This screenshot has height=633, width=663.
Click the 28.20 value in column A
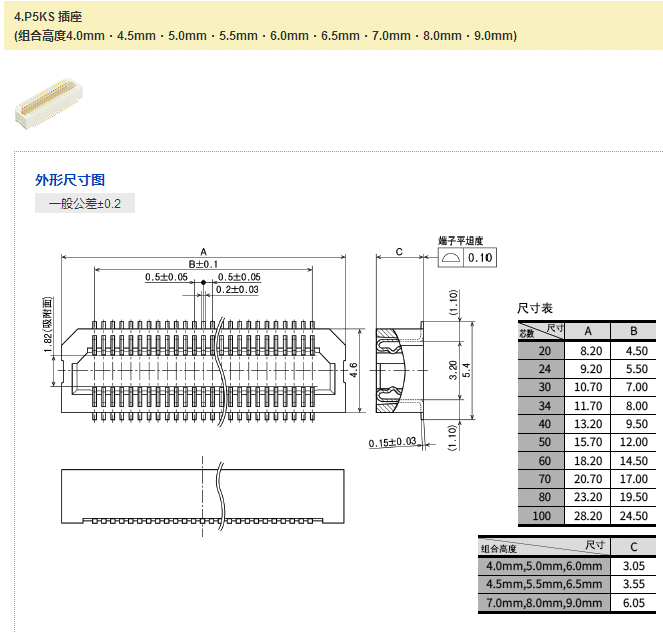coord(590,516)
